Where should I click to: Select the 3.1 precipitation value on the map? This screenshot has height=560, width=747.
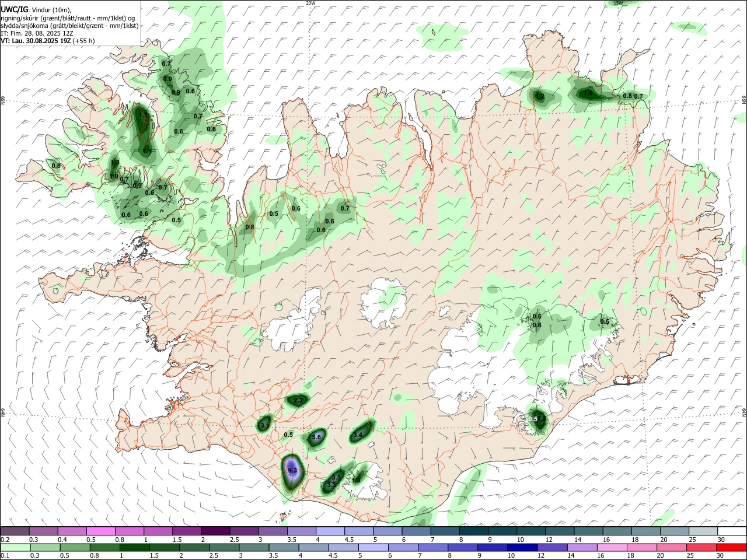point(264,426)
